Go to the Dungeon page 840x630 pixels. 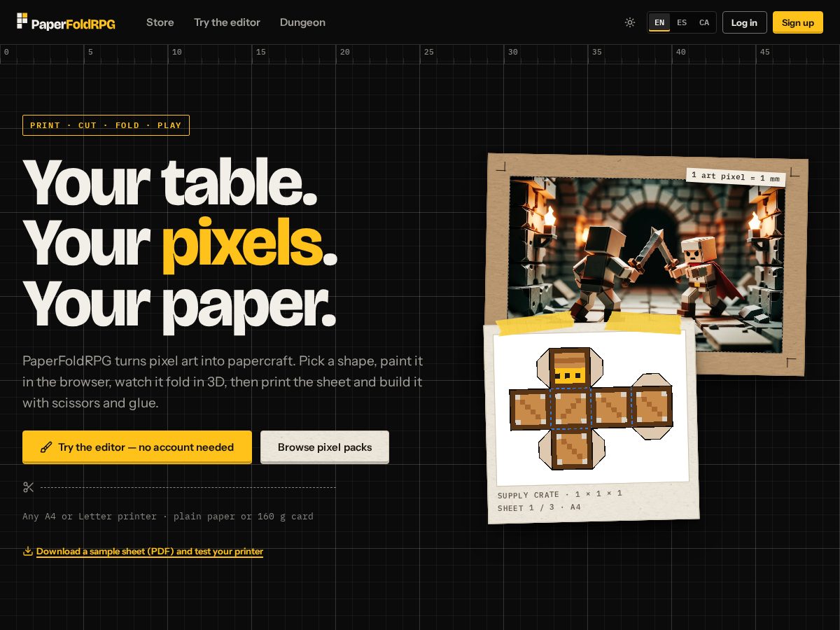click(302, 22)
